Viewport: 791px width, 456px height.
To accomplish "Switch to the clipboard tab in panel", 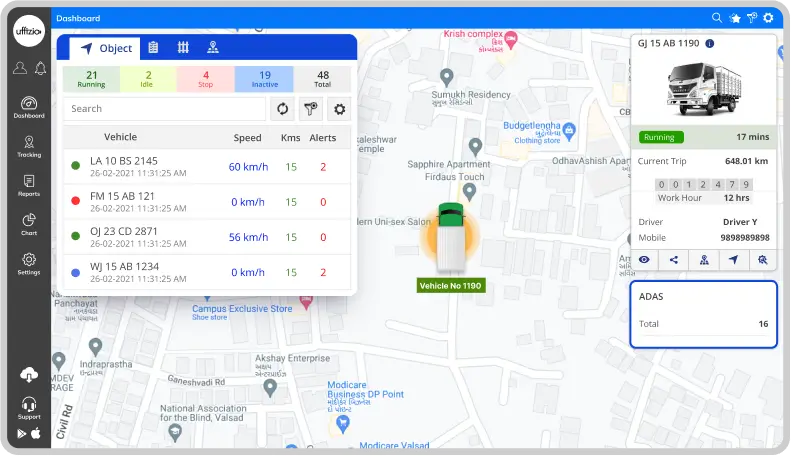I will (153, 48).
